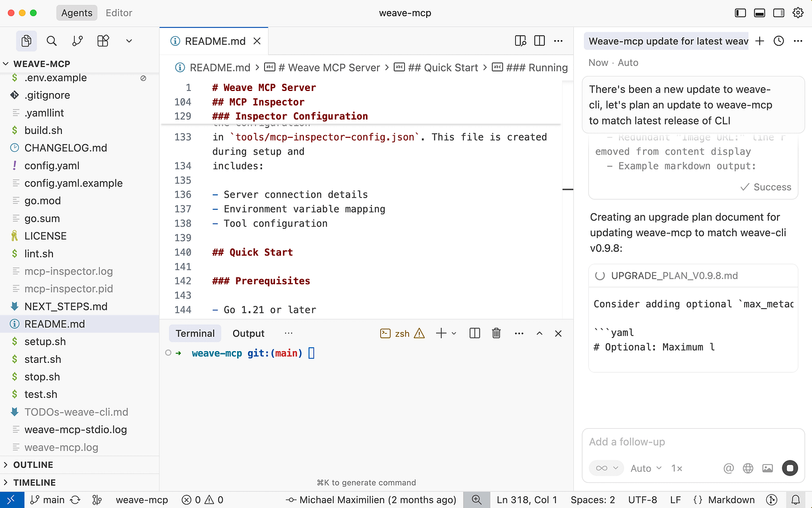This screenshot has height=508, width=812.
Task: Stop the agent generation
Action: point(790,468)
